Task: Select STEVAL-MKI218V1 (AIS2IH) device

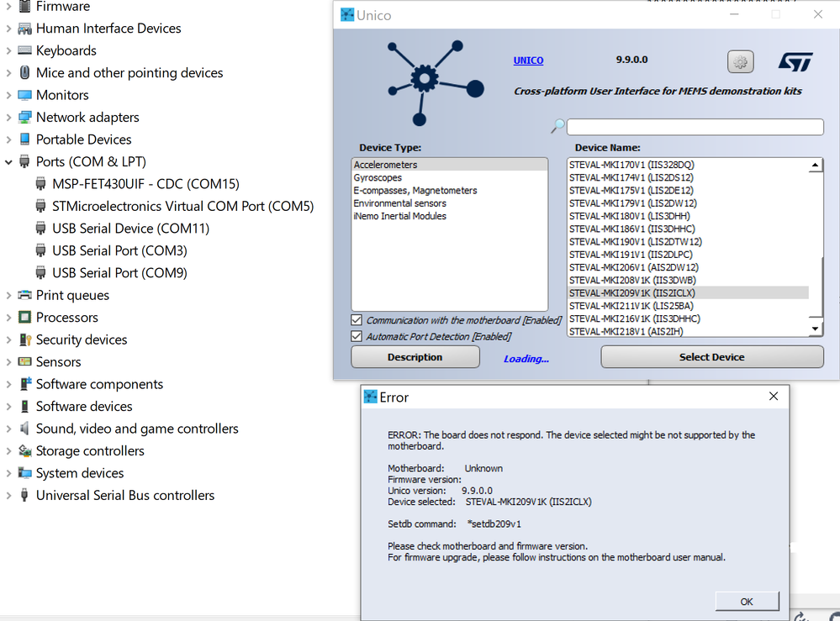Action: point(688,331)
